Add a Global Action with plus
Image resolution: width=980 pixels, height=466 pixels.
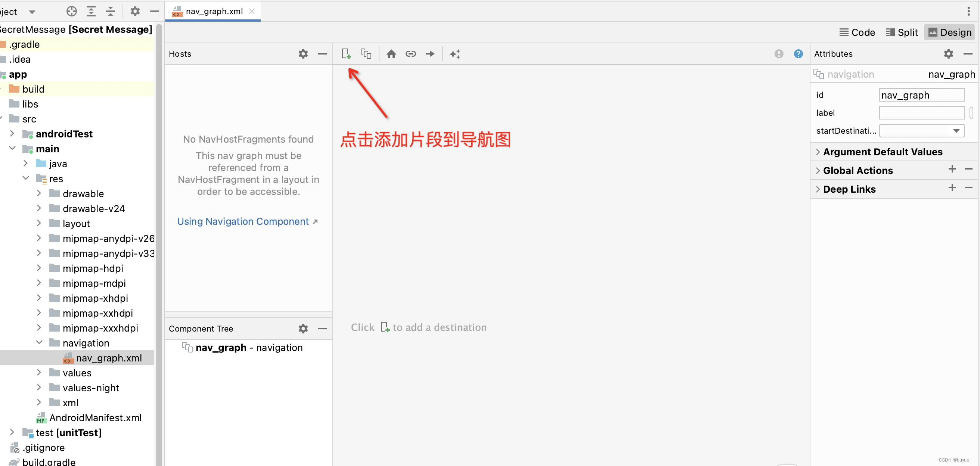pyautogui.click(x=952, y=169)
